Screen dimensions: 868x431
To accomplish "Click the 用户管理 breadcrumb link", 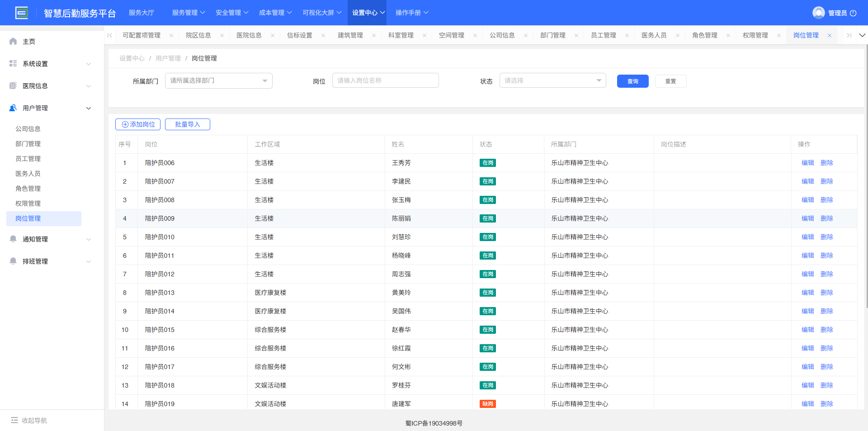I will pos(168,58).
